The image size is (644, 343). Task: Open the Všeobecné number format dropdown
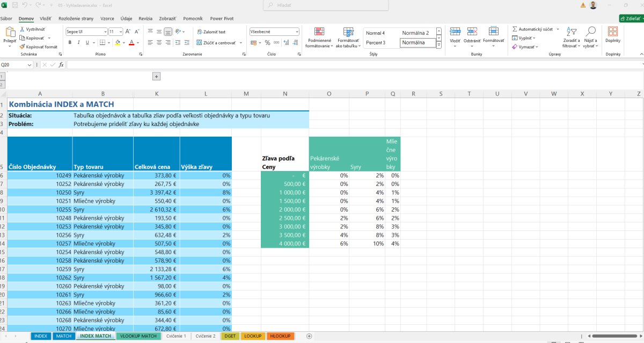(x=297, y=32)
